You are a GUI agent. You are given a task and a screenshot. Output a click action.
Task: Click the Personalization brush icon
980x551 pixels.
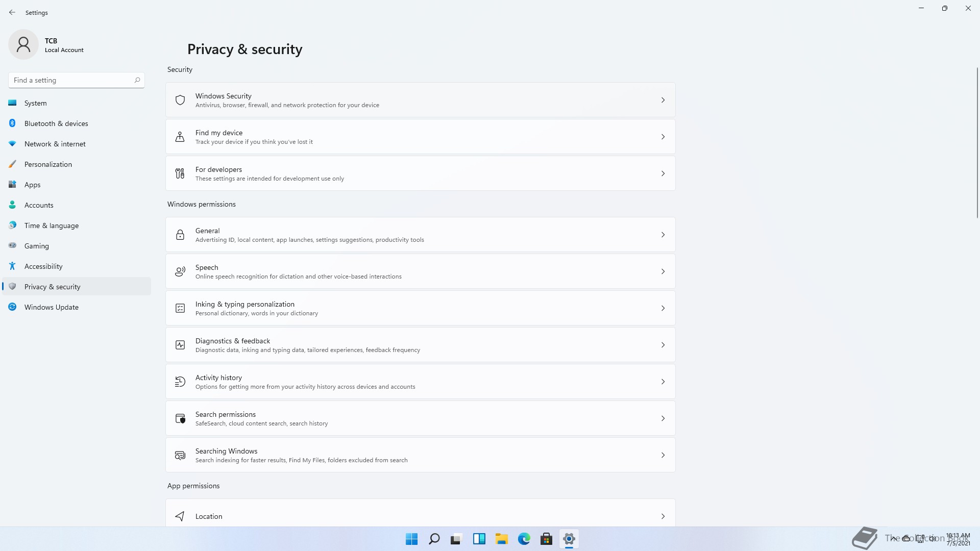tap(12, 164)
